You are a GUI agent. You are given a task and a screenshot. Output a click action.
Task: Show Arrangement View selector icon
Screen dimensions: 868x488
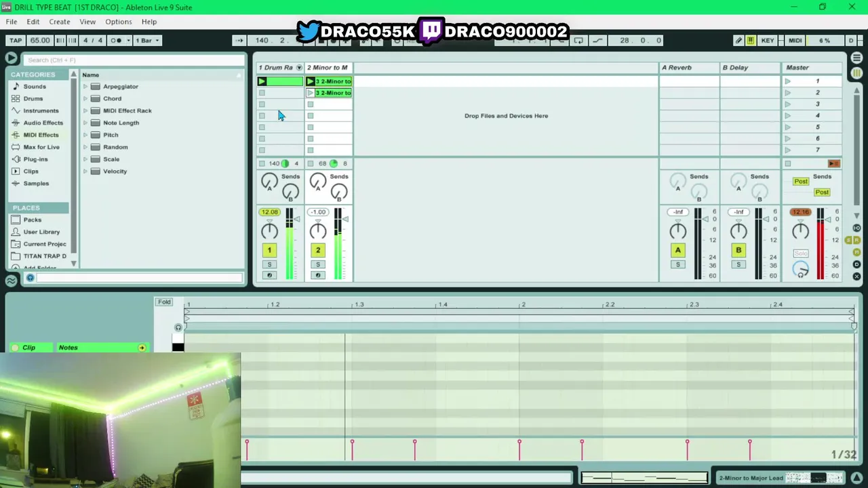(856, 58)
